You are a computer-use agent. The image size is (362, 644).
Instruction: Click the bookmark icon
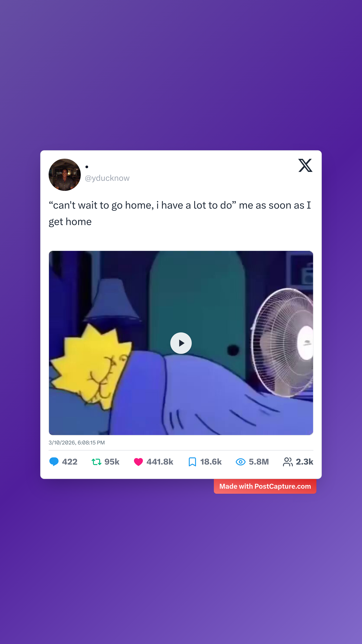tap(192, 462)
